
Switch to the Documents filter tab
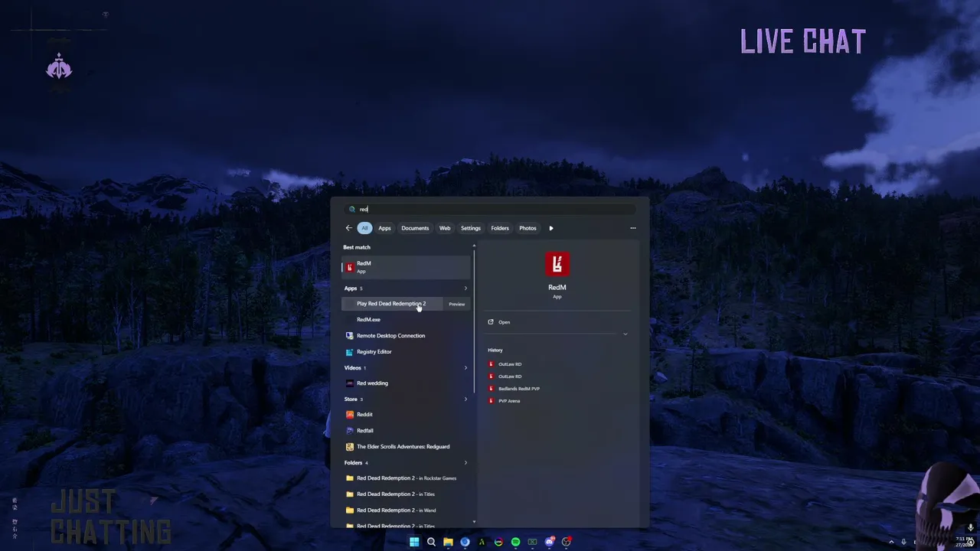tap(415, 228)
